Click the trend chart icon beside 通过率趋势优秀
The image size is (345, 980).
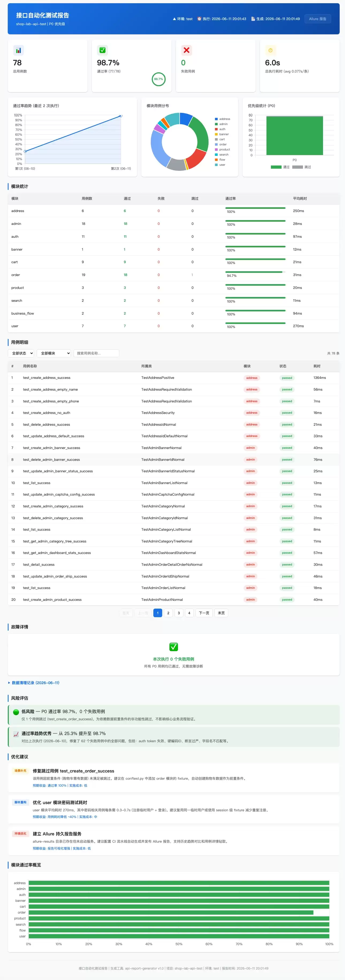[16, 734]
